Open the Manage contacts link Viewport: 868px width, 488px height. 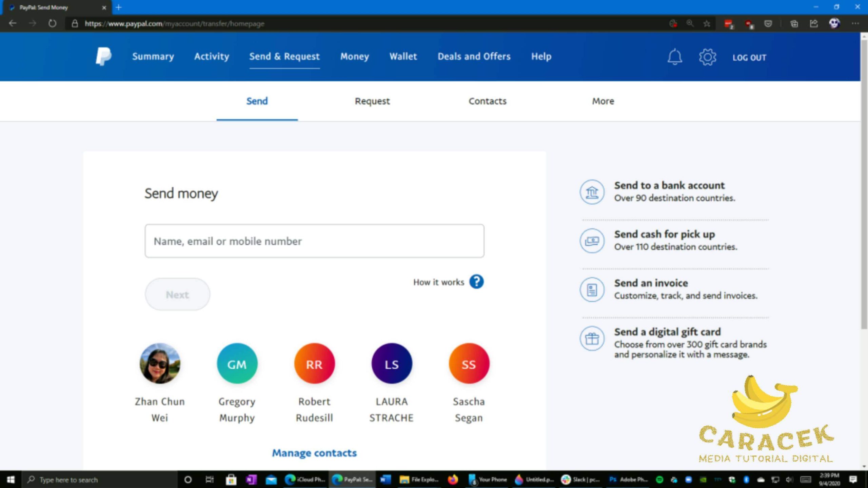tap(314, 453)
